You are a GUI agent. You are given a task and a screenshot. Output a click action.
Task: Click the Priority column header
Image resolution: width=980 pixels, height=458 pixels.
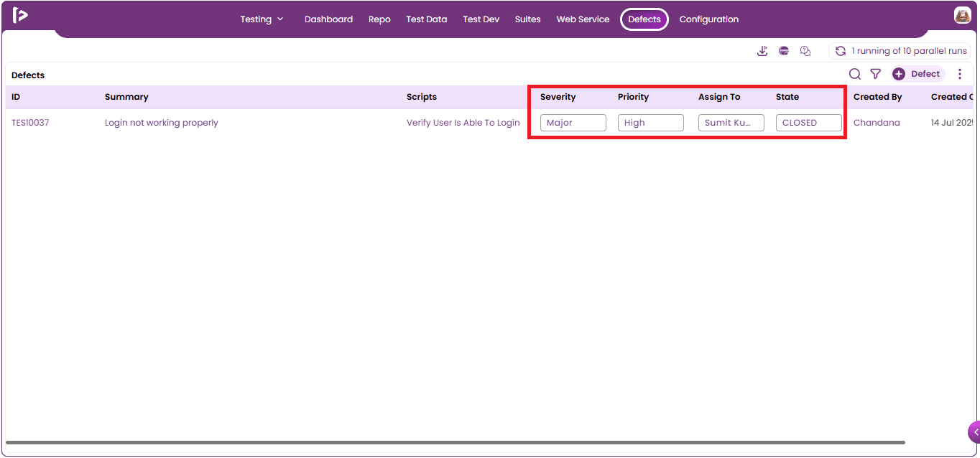point(633,97)
